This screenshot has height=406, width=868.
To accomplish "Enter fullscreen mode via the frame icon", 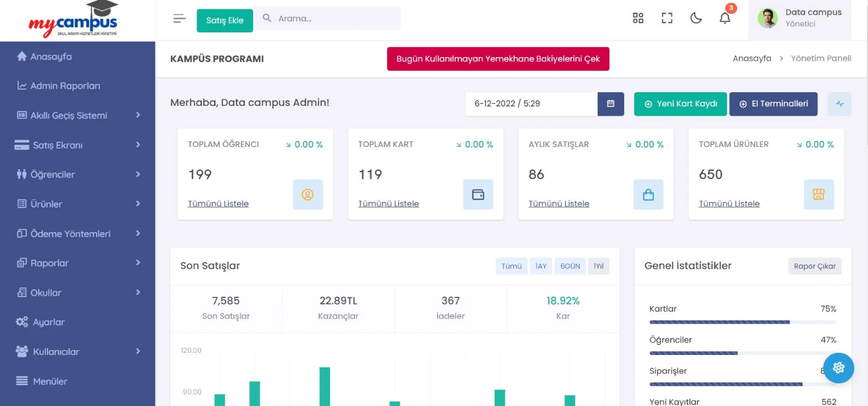I will 667,18.
